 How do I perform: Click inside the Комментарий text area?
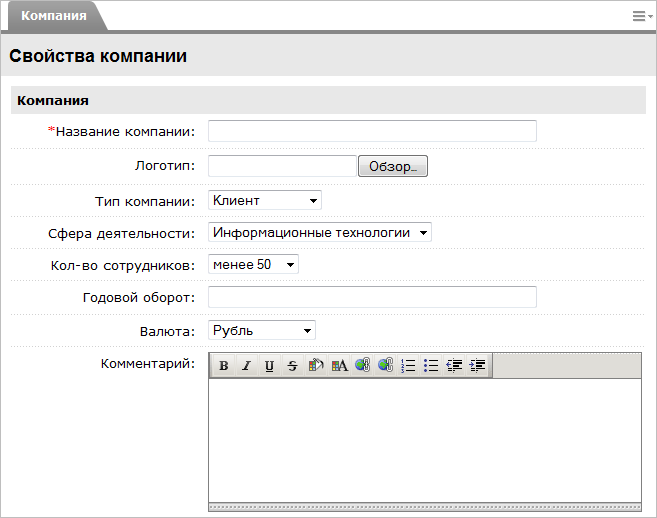pos(424,438)
